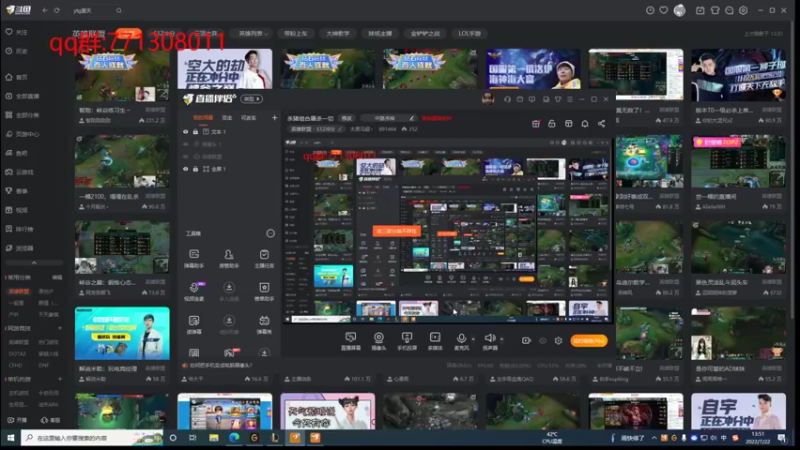The image size is (800, 450).
Task: Click 修改 button beside stream title
Action: [x=347, y=118]
